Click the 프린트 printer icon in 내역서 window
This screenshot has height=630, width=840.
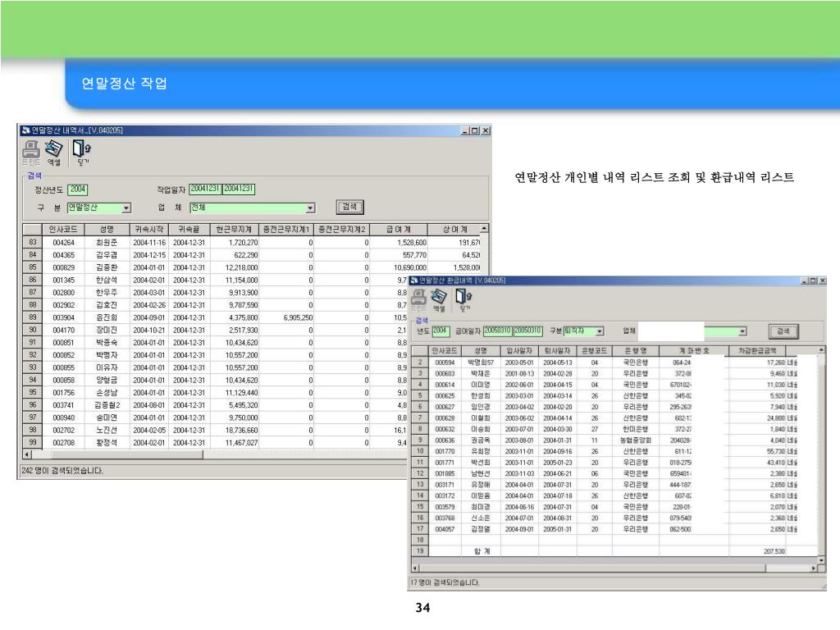tap(31, 152)
